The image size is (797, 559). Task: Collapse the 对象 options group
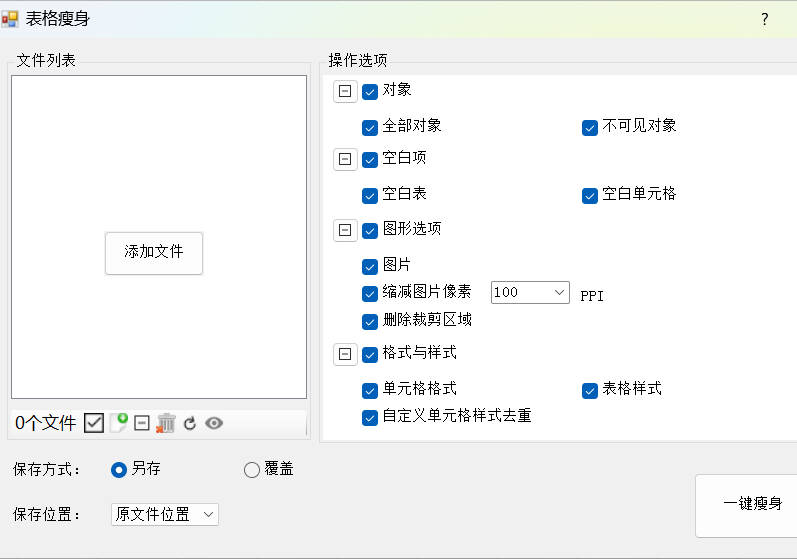pyautogui.click(x=345, y=91)
